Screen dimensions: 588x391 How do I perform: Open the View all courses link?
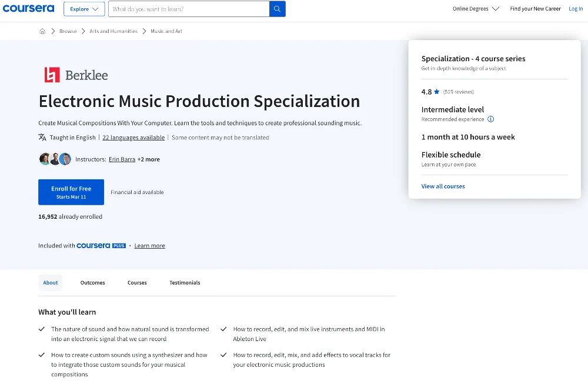(x=443, y=186)
